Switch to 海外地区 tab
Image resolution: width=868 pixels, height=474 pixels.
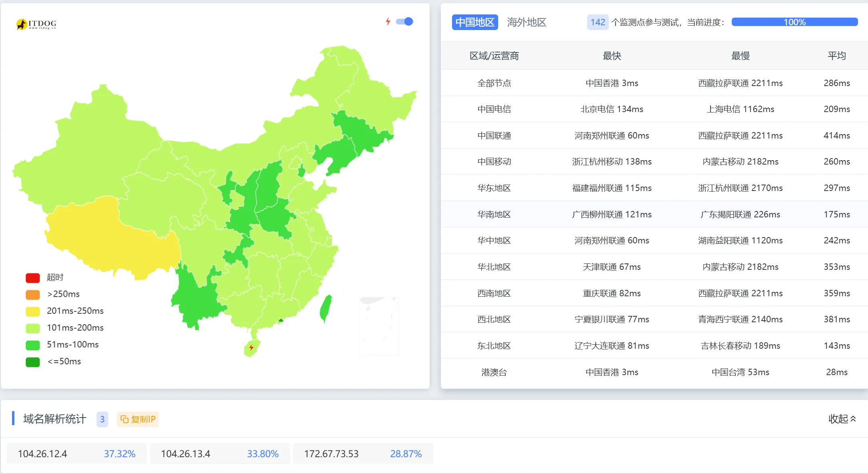[x=527, y=22]
